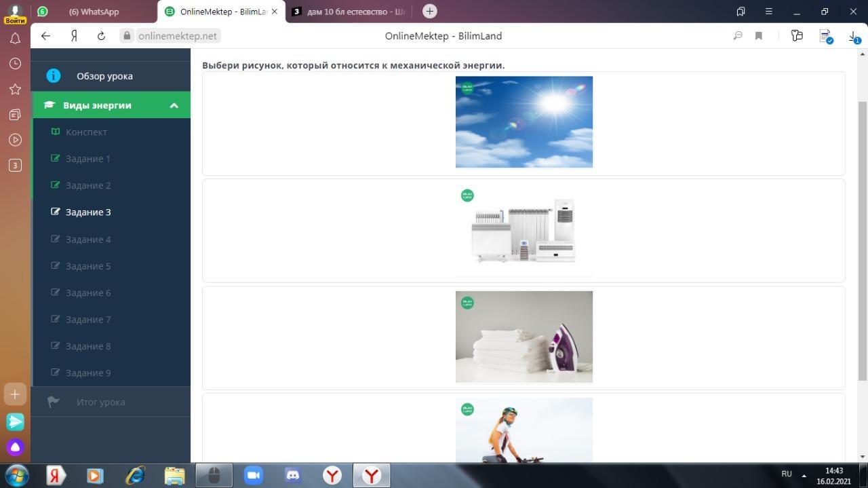
Task: Open the Yandex notifications bell icon
Action: tap(15, 39)
